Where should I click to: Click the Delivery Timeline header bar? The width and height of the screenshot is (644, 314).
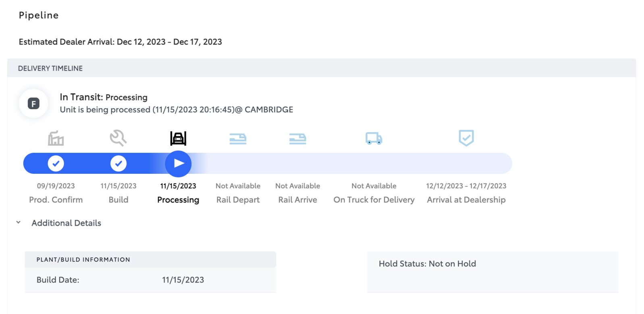[x=321, y=68]
